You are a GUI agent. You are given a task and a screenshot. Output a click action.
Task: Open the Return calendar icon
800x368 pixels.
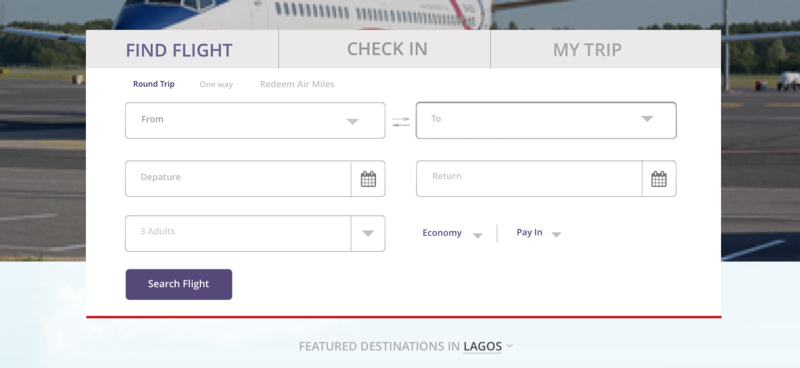tap(659, 179)
